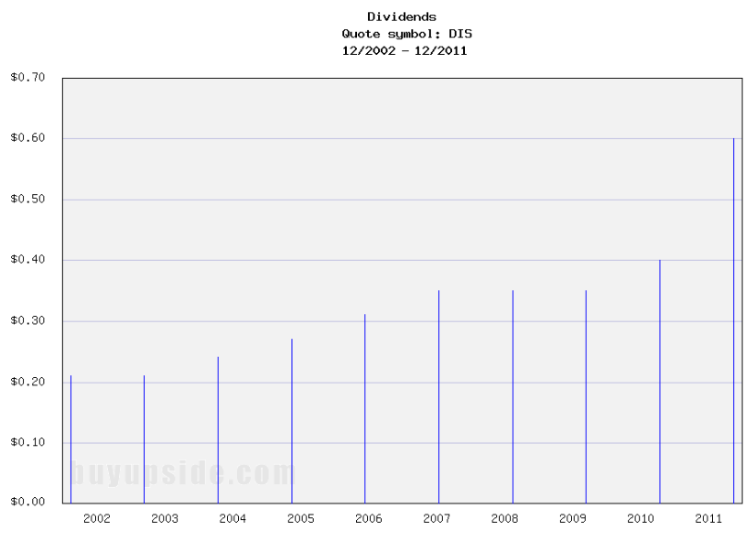This screenshot has height=541, width=756.
Task: Click the 2003 dividend bar
Action: pos(145,439)
